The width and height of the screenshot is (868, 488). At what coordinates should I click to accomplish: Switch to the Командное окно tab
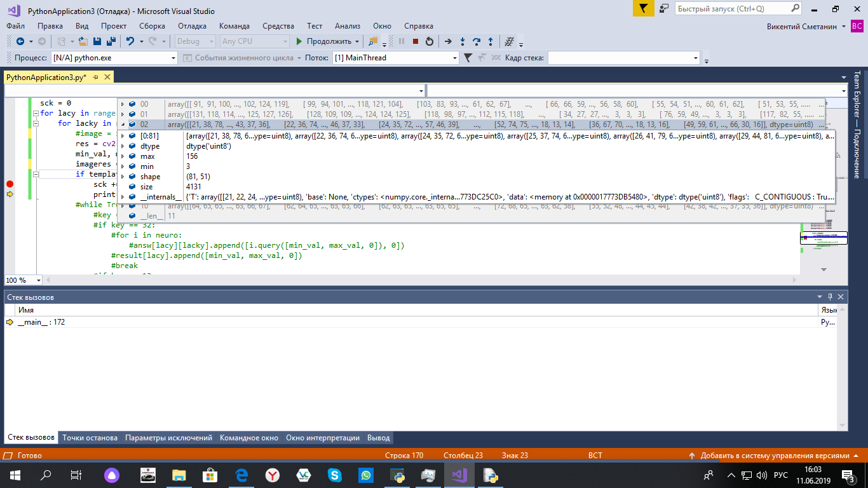[249, 438]
